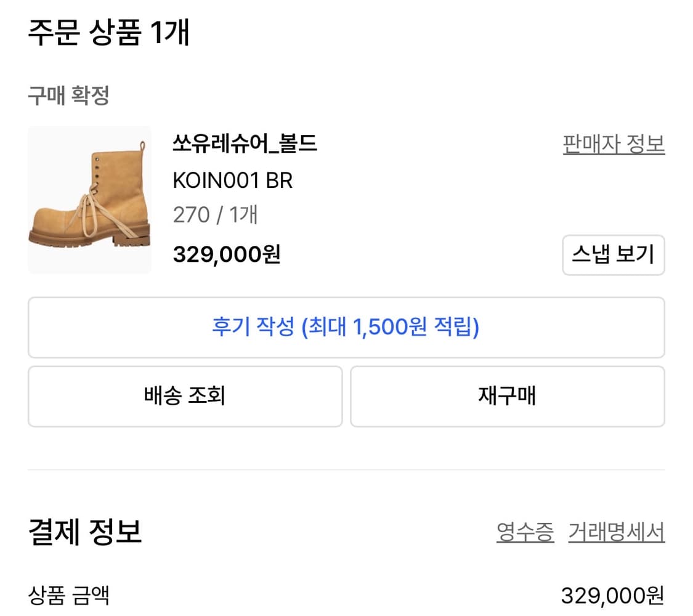Open 배송 조회 delivery tracking

tap(184, 396)
